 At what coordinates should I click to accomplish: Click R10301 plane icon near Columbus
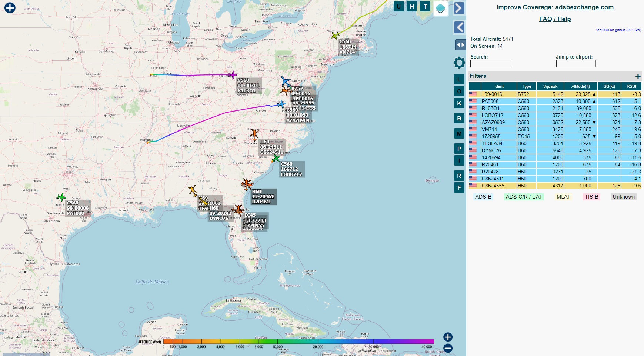coord(233,75)
